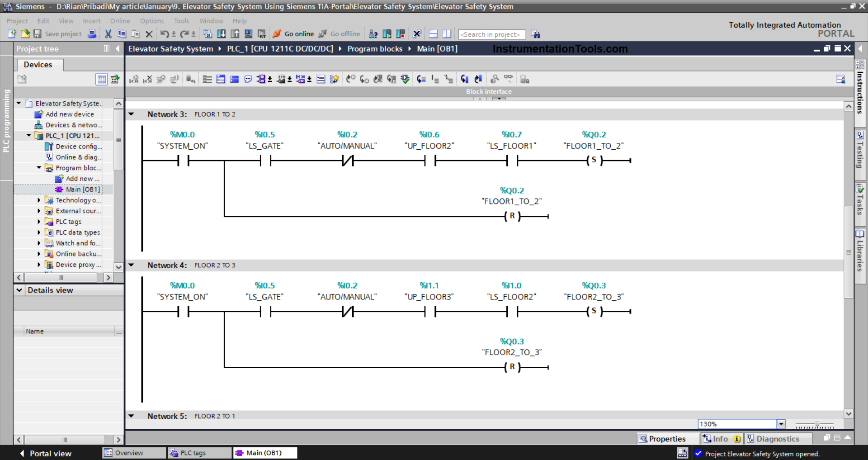Click the Open project folder icon
868x460 pixels.
[25, 34]
